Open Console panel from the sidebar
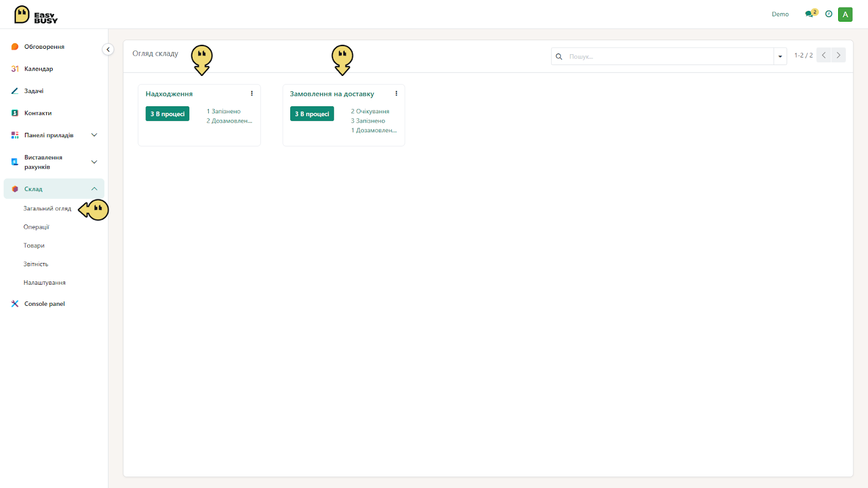 (44, 304)
